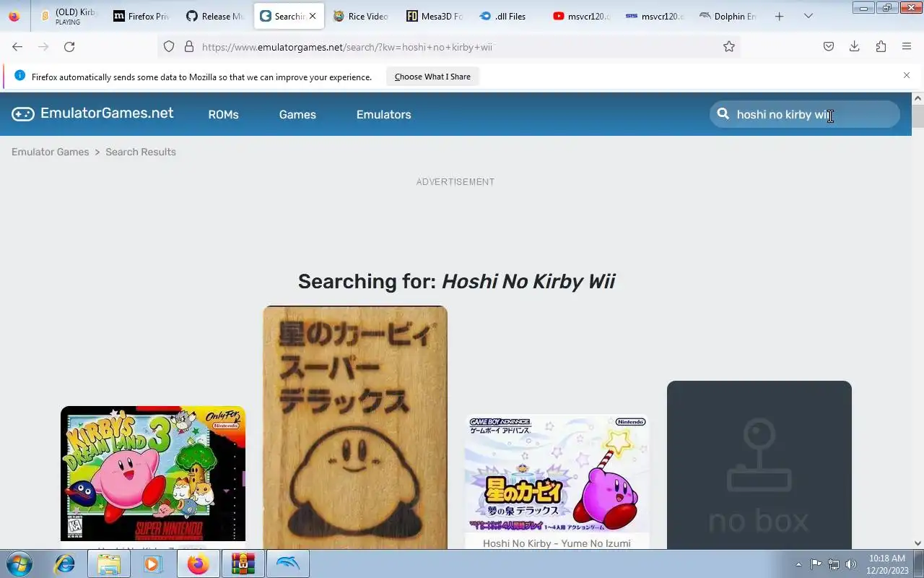Dismiss the Firefox data notification bar
Screen dimensions: 924x578
click(907, 75)
